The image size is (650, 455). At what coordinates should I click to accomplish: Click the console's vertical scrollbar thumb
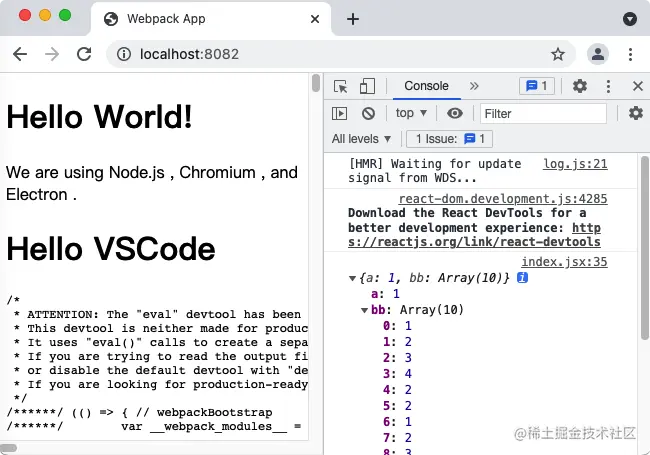pyautogui.click(x=645, y=248)
